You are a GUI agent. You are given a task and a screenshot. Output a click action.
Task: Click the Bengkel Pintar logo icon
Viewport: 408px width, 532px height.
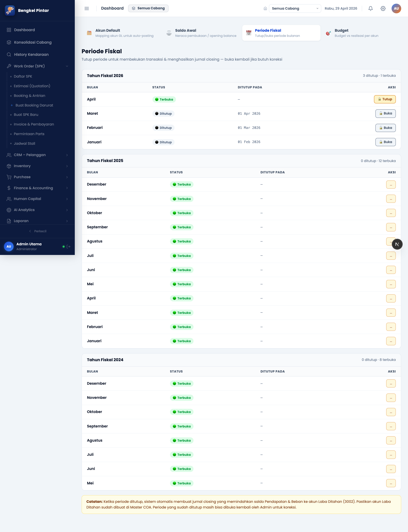10,10
